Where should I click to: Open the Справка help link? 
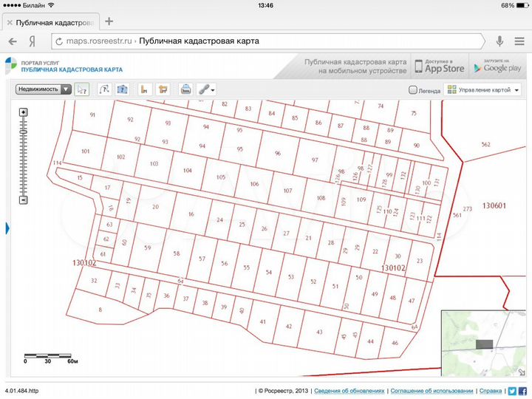(x=491, y=391)
